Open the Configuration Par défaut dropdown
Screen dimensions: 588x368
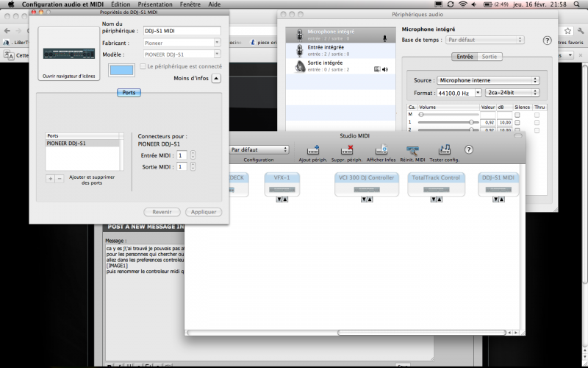tap(259, 149)
